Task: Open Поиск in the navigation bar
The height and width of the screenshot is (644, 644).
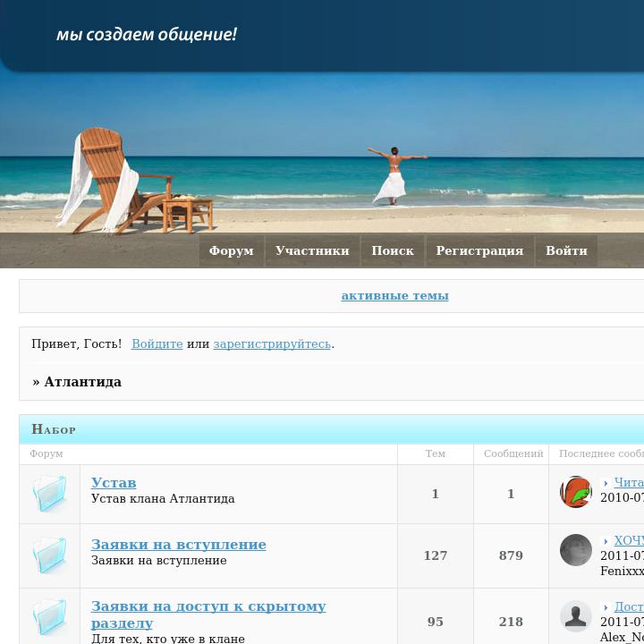Action: 393,251
